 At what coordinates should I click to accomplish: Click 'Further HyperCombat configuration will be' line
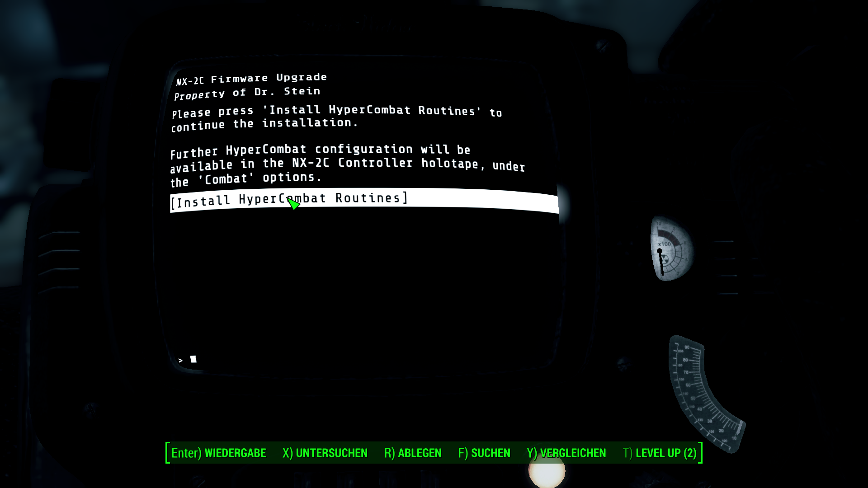pyautogui.click(x=321, y=150)
